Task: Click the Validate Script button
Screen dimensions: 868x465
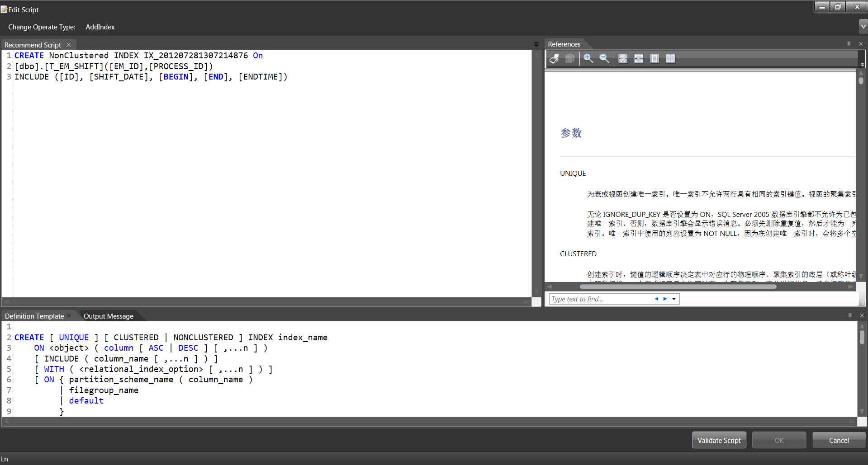Action: tap(719, 440)
